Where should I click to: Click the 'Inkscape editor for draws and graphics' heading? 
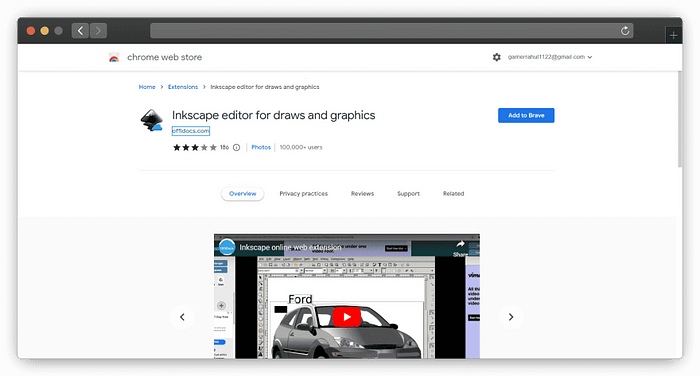274,115
